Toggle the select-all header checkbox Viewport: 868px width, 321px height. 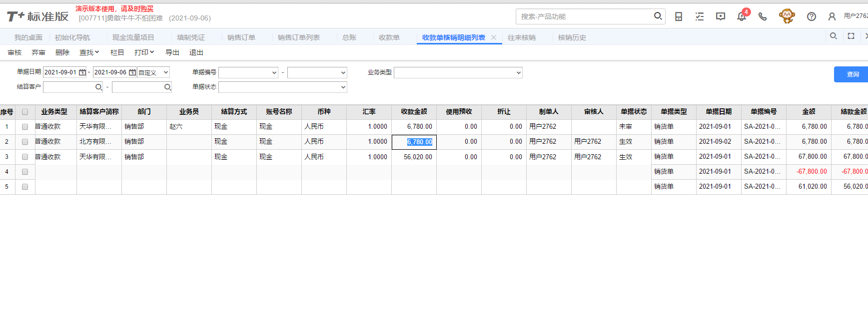tap(25, 112)
